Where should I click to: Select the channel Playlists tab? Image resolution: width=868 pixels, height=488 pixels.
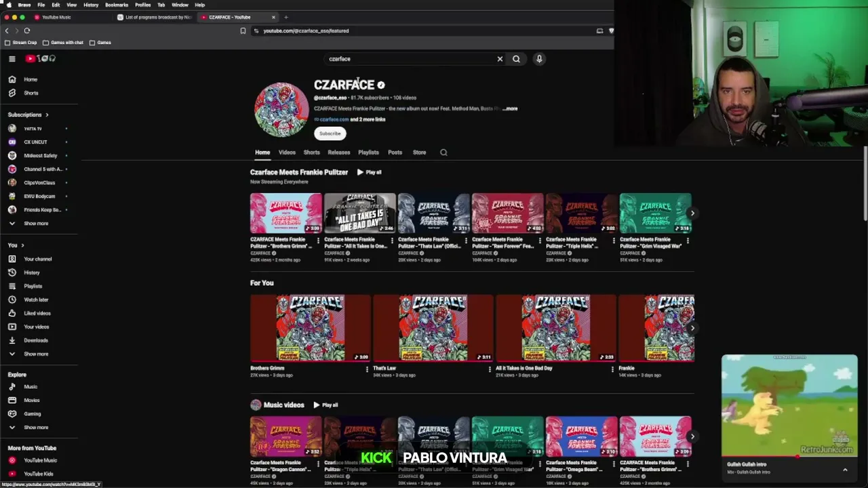click(x=368, y=152)
